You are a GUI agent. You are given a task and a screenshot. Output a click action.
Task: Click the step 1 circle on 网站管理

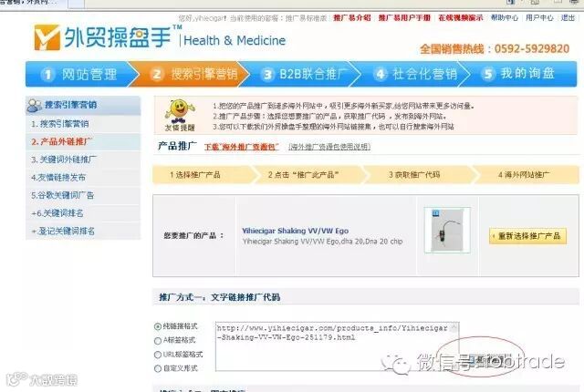pyautogui.click(x=47, y=75)
